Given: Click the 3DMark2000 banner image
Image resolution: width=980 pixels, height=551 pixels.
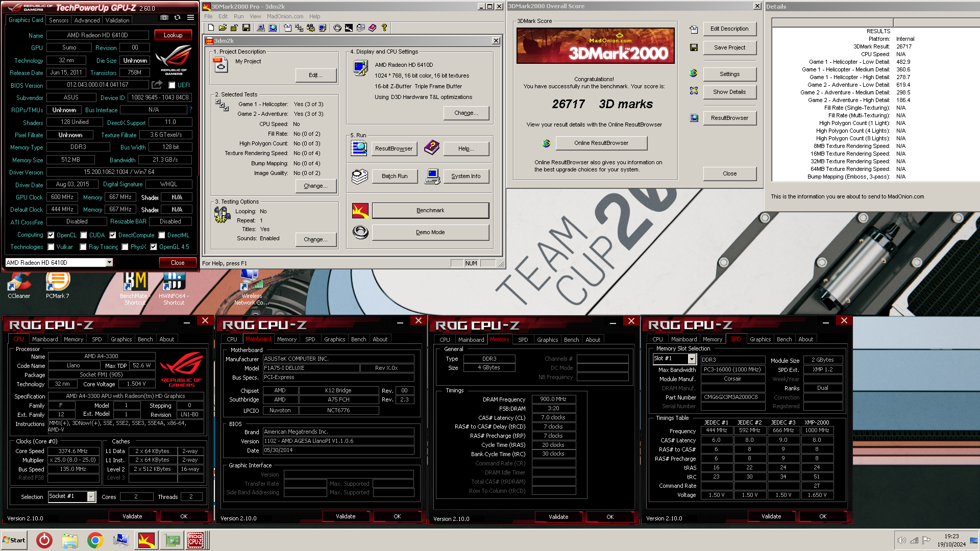Looking at the screenshot, I should pyautogui.click(x=595, y=46).
